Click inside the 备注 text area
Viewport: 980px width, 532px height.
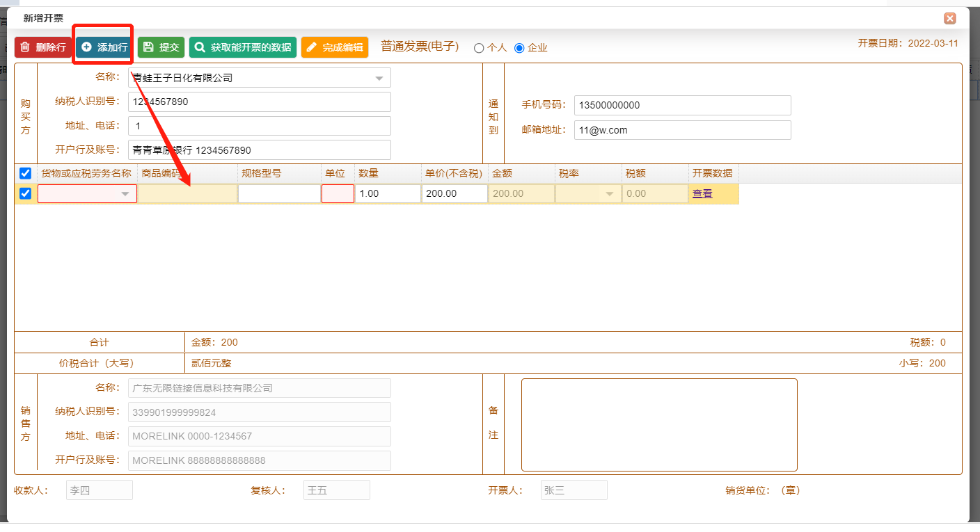pos(658,424)
